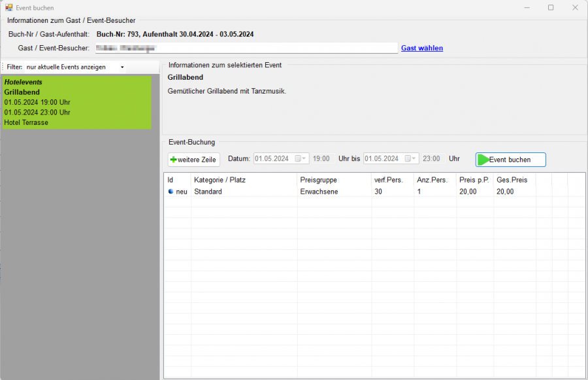Click the green plus icon for weitere Zeile

[x=173, y=160]
